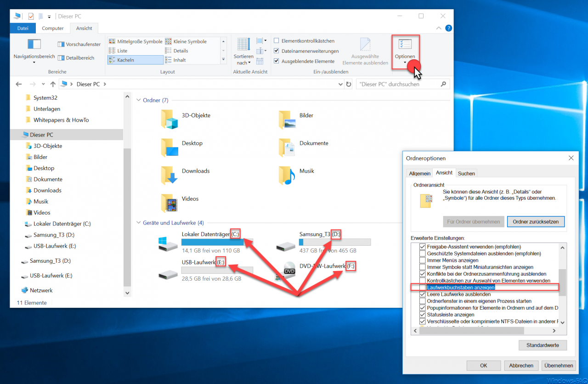Screen dimensions: 588x384
Task: Toggle Leere Laufwerke ausblenden checkbox
Action: pos(423,294)
